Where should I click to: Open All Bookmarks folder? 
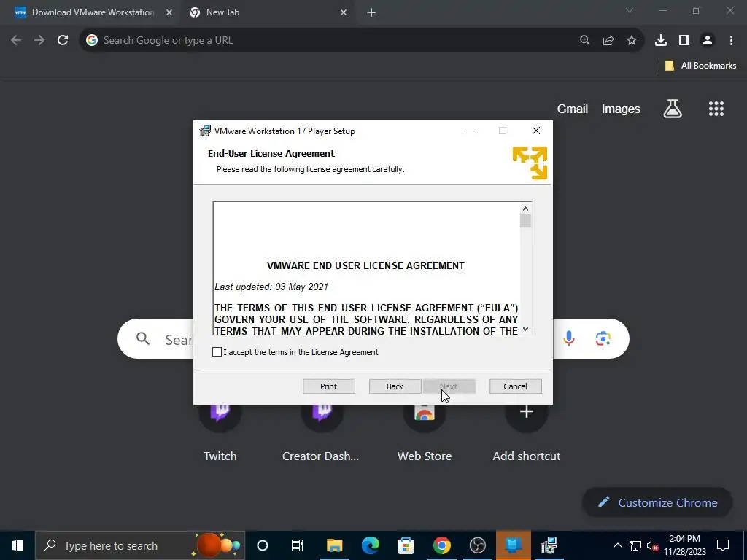(700, 65)
